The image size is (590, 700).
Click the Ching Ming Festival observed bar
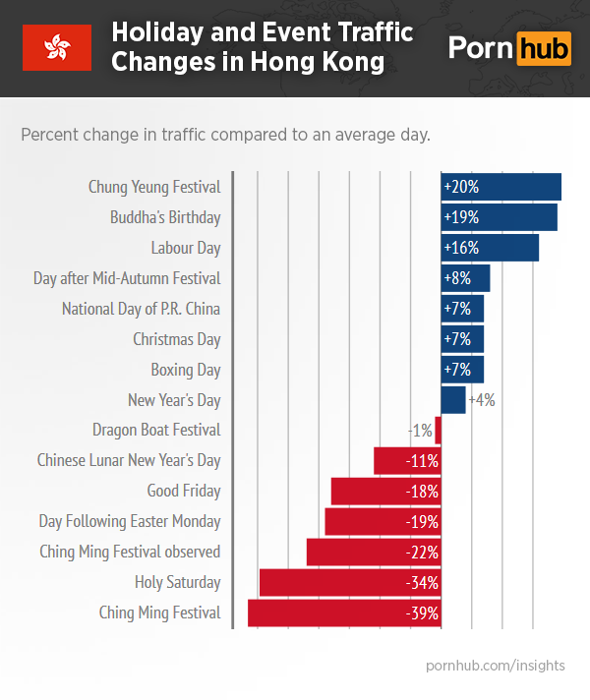tap(374, 553)
